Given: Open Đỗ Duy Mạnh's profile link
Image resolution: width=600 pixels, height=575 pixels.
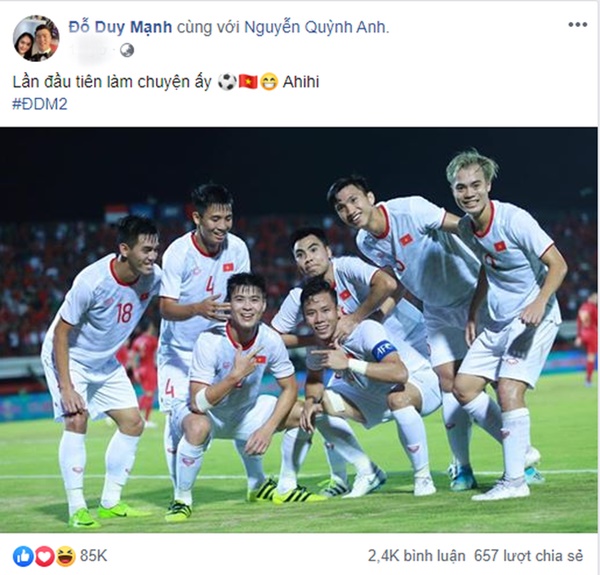Looking at the screenshot, I should [122, 27].
